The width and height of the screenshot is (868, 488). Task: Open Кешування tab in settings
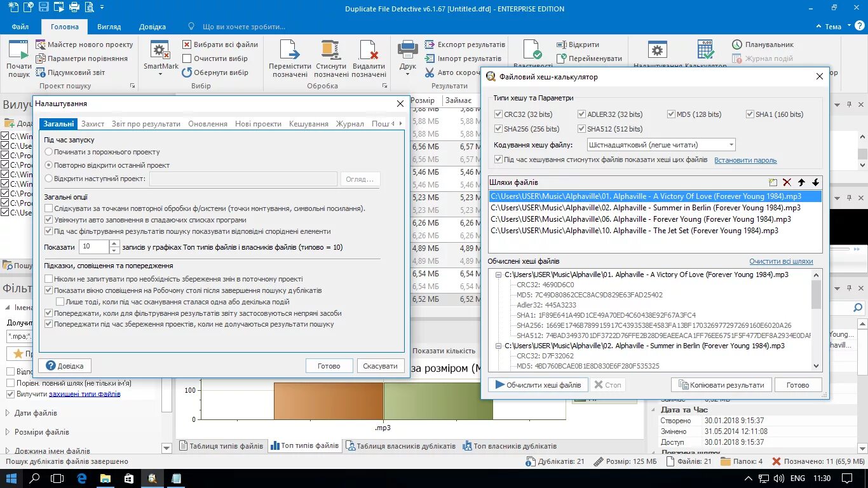coord(309,124)
